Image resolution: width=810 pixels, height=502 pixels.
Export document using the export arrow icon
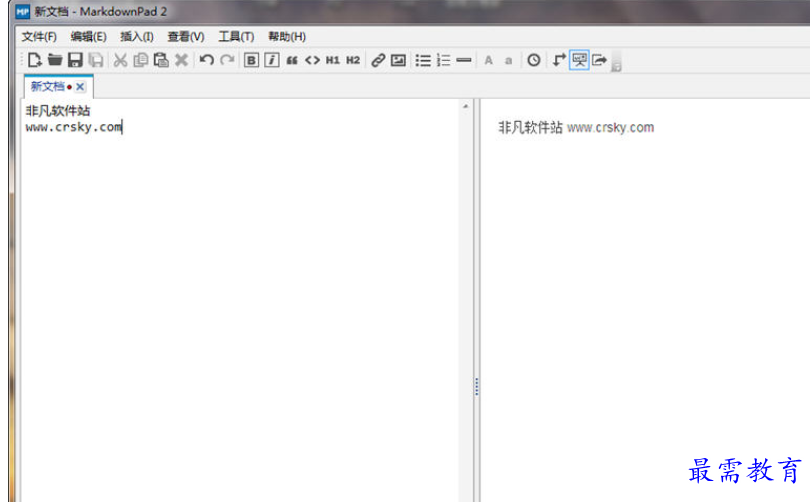click(x=599, y=60)
